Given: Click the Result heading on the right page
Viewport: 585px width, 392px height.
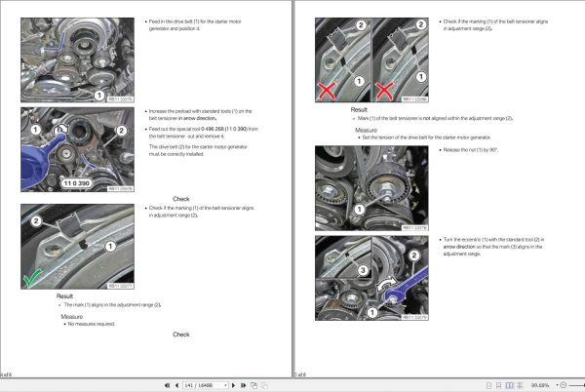Looking at the screenshot, I should tap(359, 109).
